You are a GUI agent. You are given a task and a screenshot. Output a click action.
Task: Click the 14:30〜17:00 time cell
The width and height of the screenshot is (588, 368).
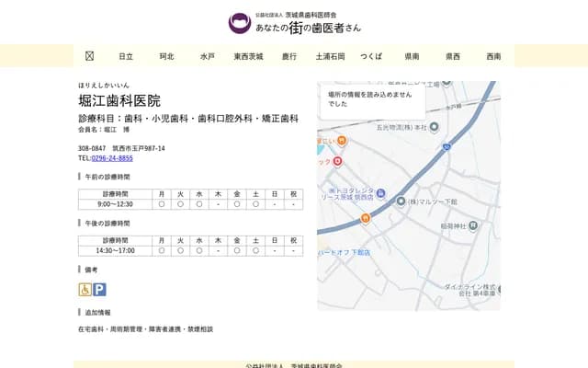point(115,250)
